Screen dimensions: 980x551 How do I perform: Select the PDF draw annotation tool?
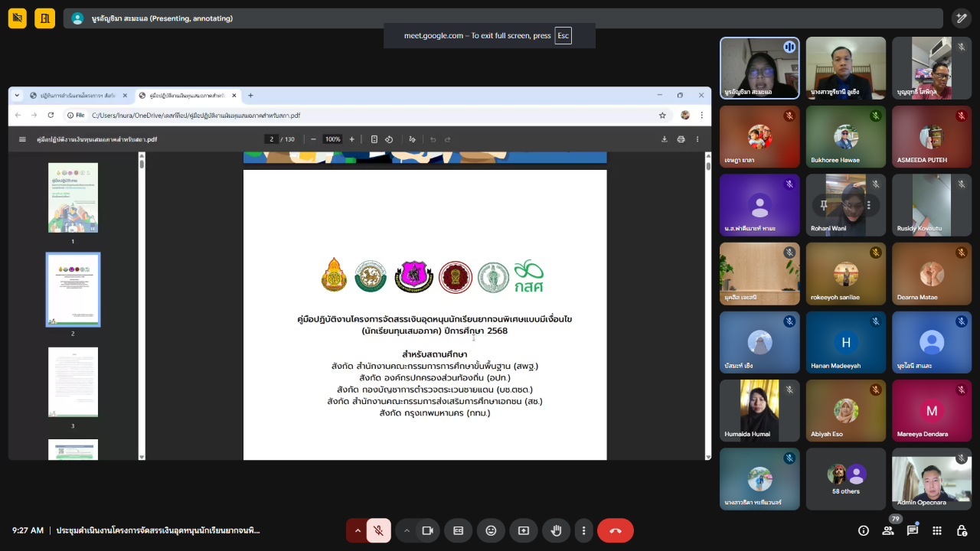coord(412,139)
